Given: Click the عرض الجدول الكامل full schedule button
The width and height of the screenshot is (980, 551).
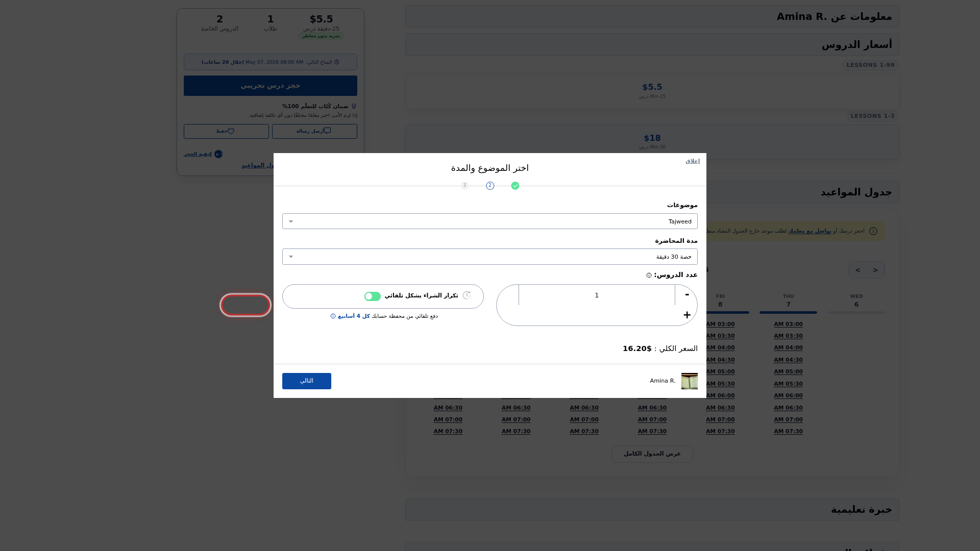Looking at the screenshot, I should point(652,454).
